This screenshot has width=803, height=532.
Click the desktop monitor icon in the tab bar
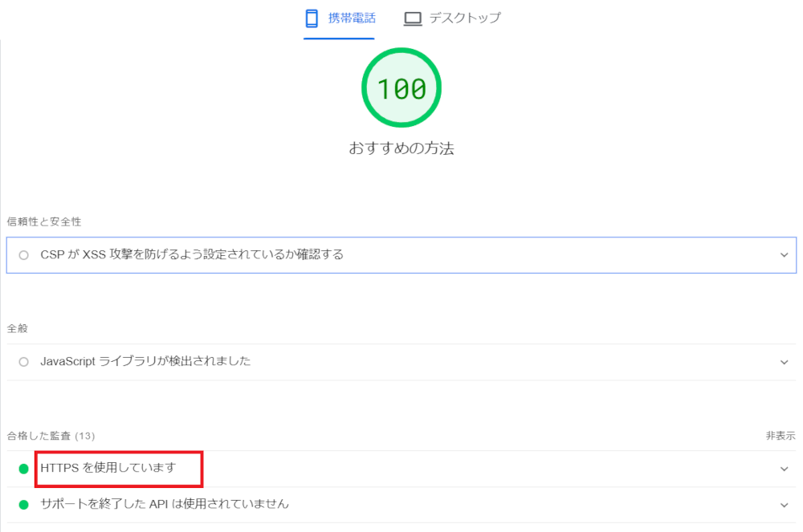413,18
